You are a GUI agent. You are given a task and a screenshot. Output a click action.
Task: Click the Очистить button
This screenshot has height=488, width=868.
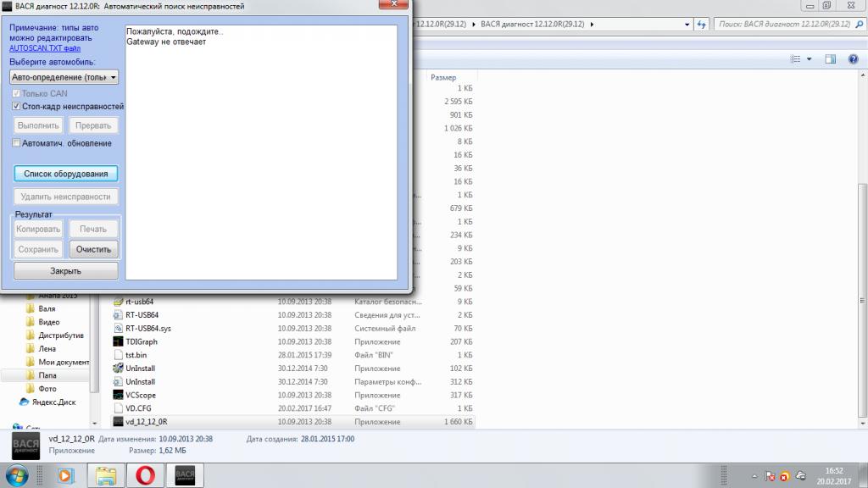tap(93, 250)
